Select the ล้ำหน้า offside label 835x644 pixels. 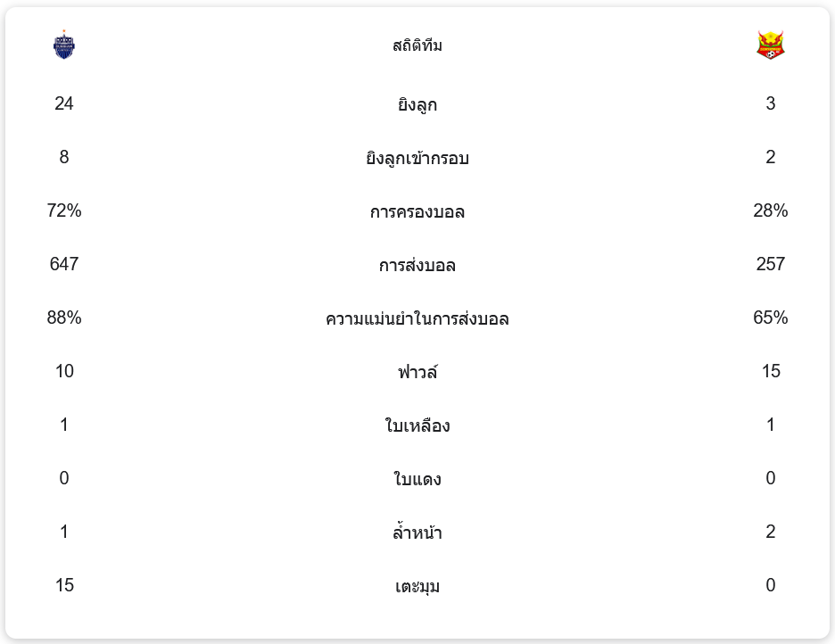pos(417,533)
